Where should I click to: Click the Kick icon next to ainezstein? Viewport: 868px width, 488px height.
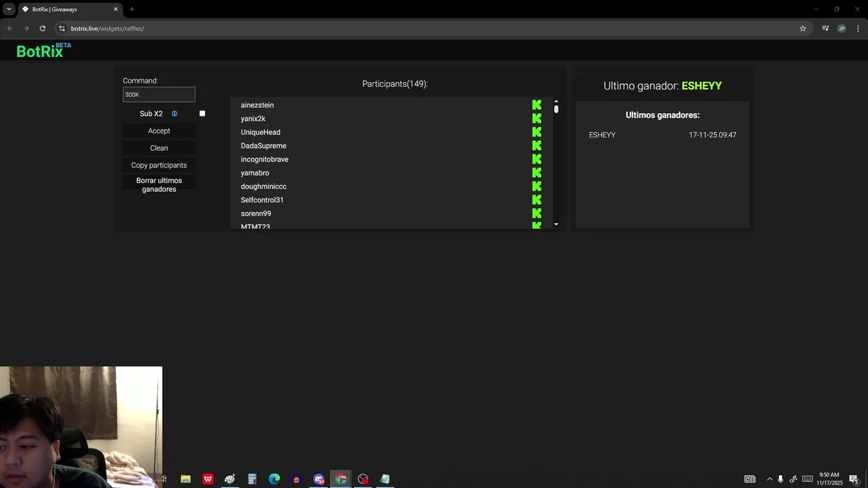coord(536,105)
